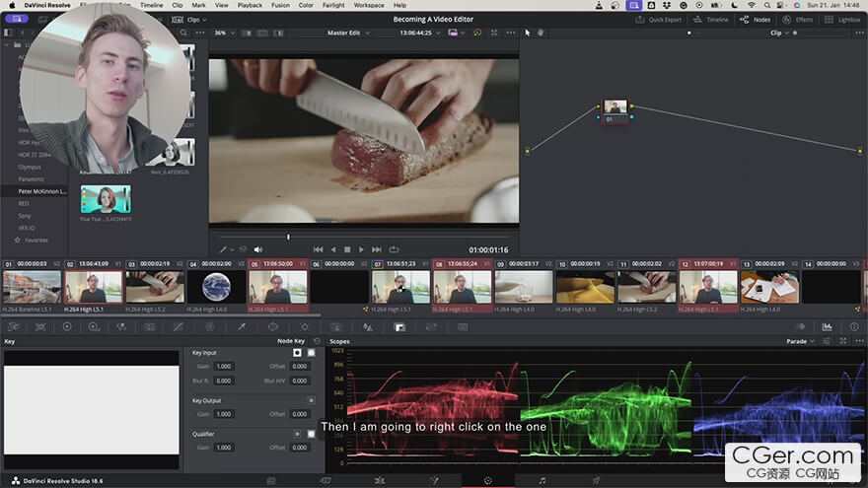The height and width of the screenshot is (488, 868).
Task: Stop playback
Action: coord(347,249)
